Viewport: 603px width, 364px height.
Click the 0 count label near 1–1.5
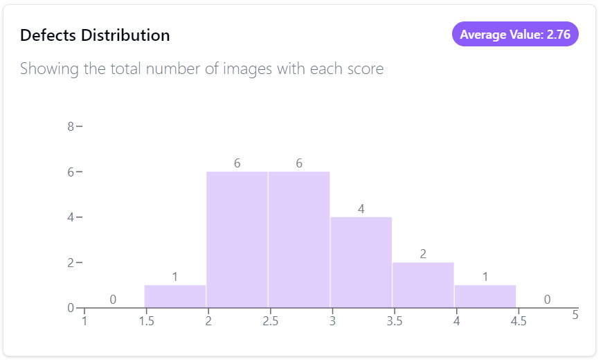(113, 300)
